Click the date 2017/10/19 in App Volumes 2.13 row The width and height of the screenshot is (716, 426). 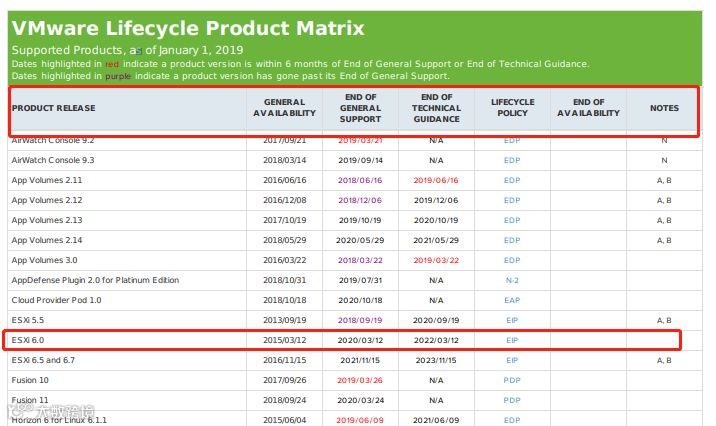pos(284,220)
